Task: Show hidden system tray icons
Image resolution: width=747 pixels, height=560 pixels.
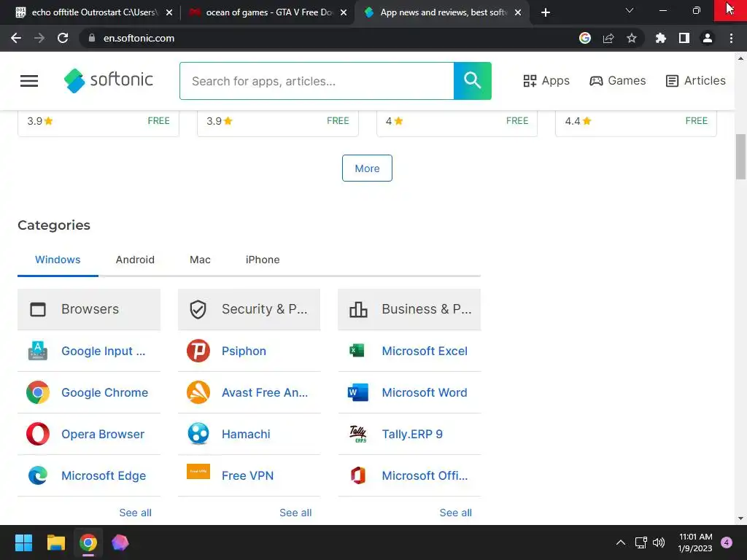Action: click(x=621, y=542)
